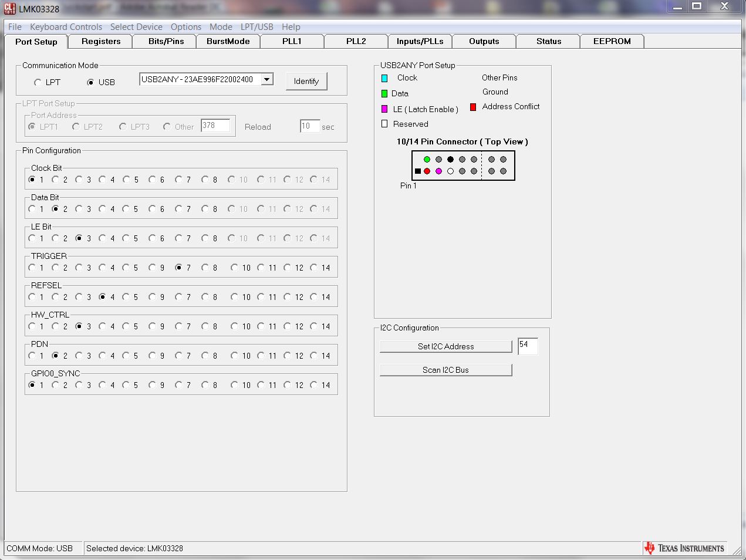Screen dimensions: 746x560
Task: Click the green pin dot on the connector diagram
Action: point(427,159)
